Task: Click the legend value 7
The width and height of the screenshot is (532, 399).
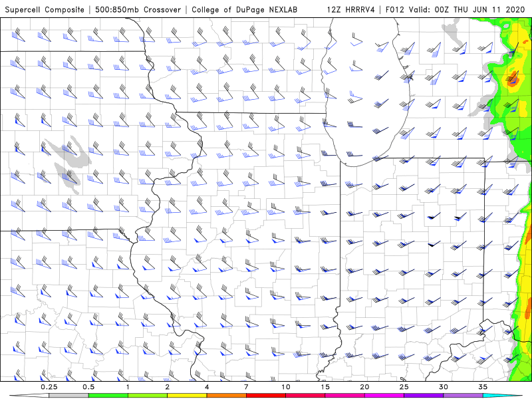Action: point(246,387)
